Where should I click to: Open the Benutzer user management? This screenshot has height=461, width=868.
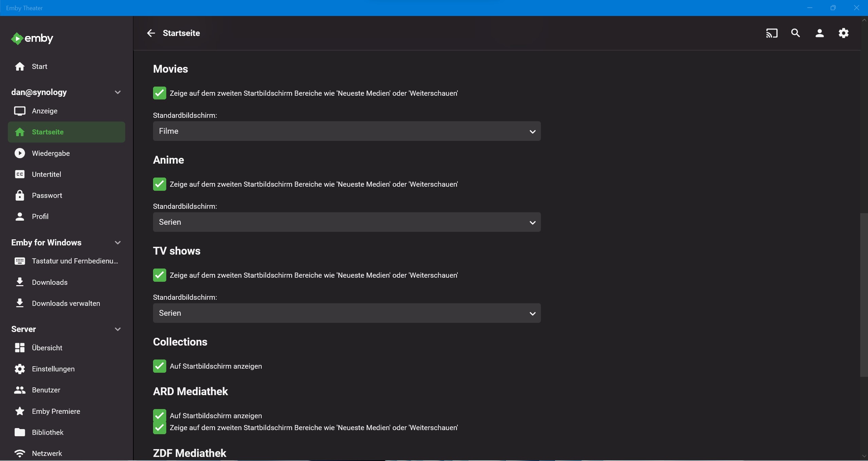[x=46, y=390]
